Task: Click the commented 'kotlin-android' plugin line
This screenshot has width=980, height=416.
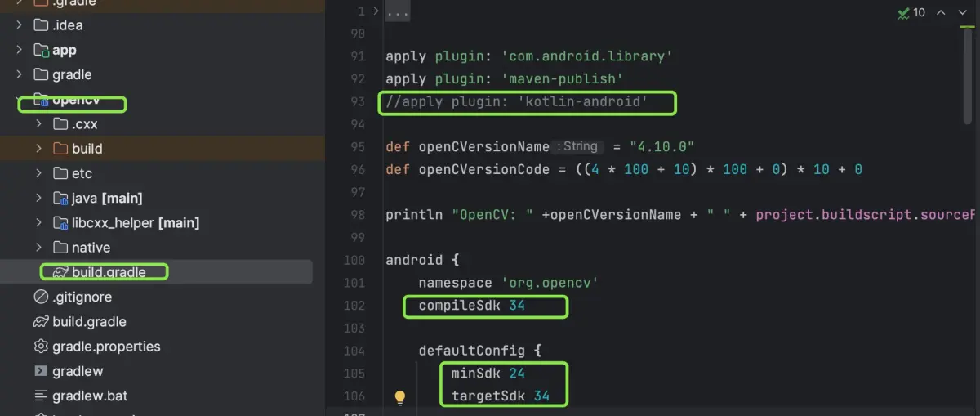Action: (x=517, y=101)
